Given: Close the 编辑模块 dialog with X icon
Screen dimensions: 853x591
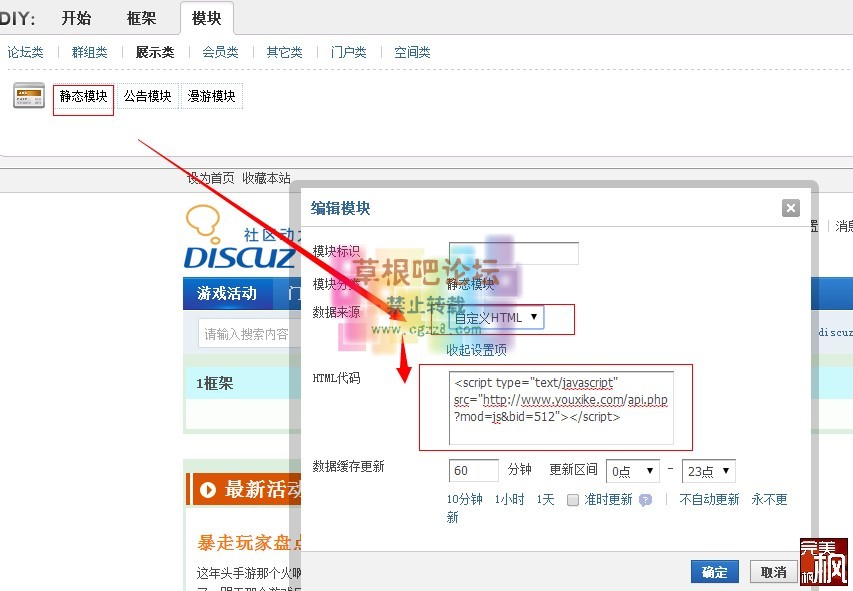Looking at the screenshot, I should click(790, 208).
